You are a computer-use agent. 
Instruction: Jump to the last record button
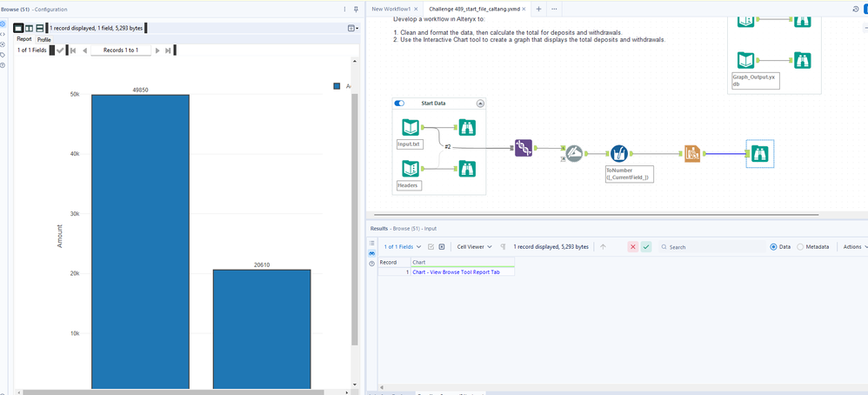tap(168, 50)
